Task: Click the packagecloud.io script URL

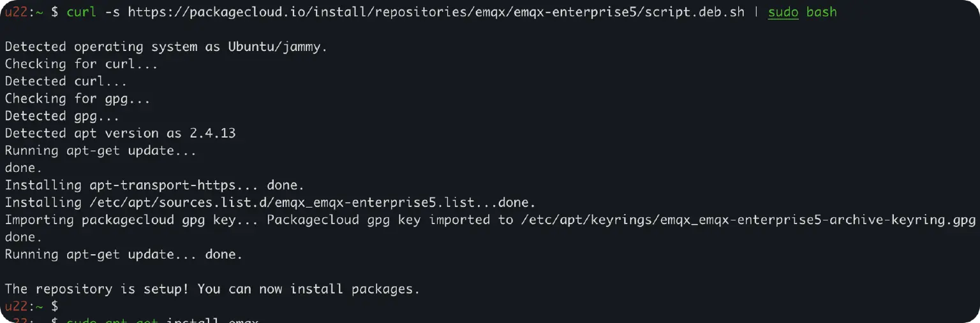Action: click(x=436, y=12)
